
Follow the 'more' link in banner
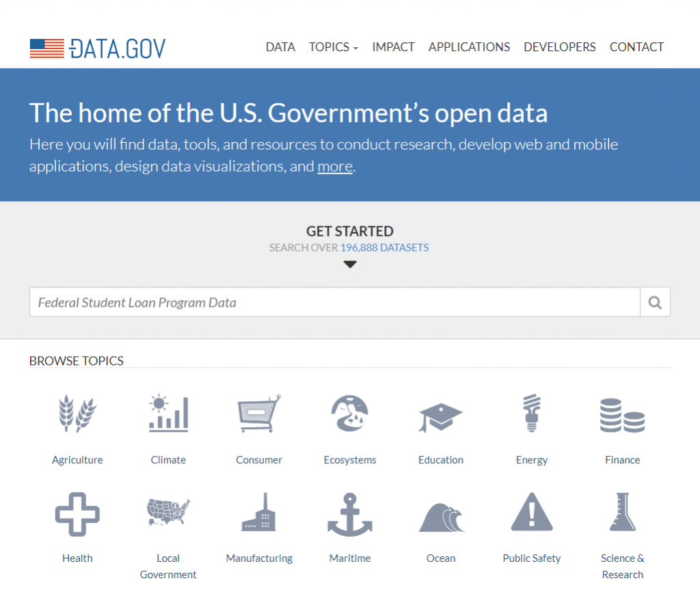click(335, 166)
